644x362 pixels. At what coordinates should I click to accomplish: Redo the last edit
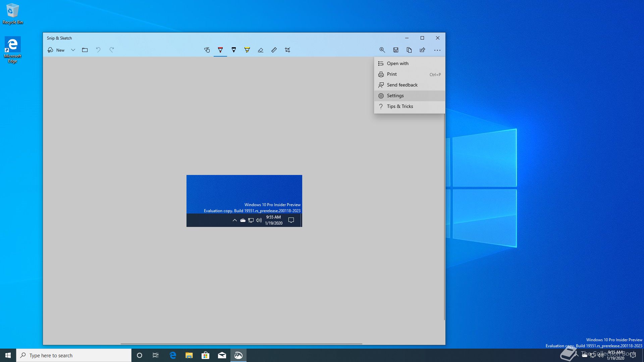point(112,50)
